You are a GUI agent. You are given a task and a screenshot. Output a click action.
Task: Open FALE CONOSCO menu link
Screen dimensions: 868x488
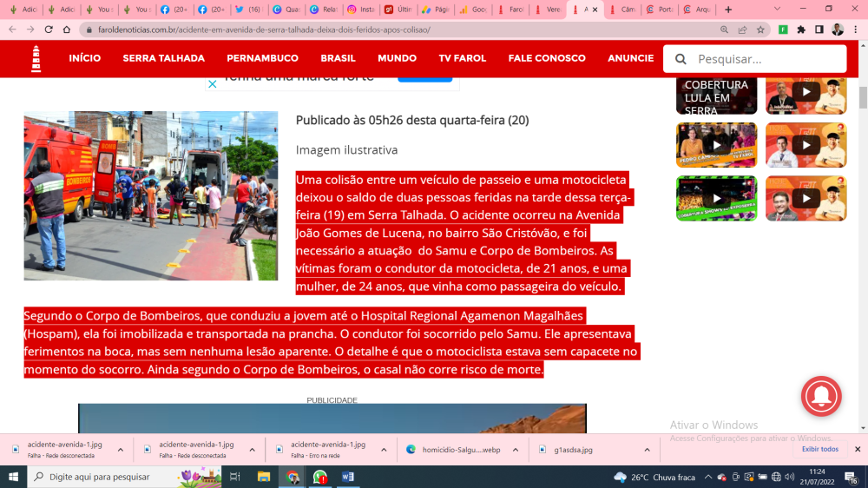click(x=546, y=58)
